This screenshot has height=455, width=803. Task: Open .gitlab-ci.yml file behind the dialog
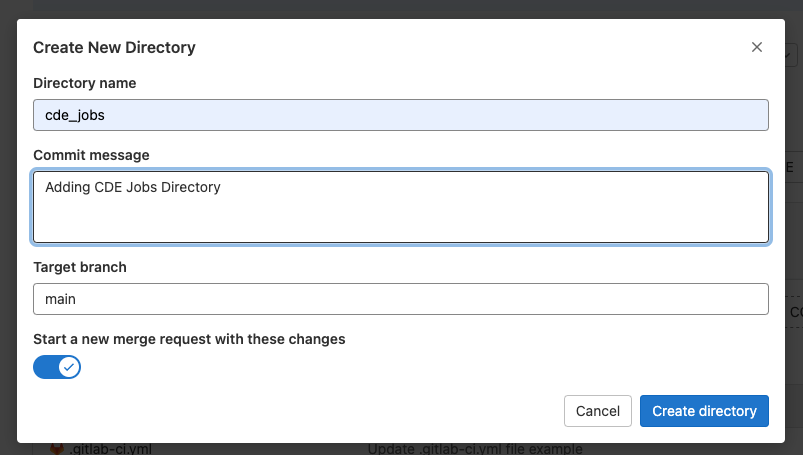111,449
